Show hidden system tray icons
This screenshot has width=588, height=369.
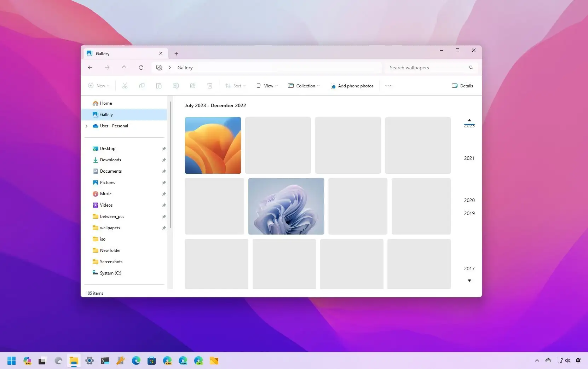[537, 361]
